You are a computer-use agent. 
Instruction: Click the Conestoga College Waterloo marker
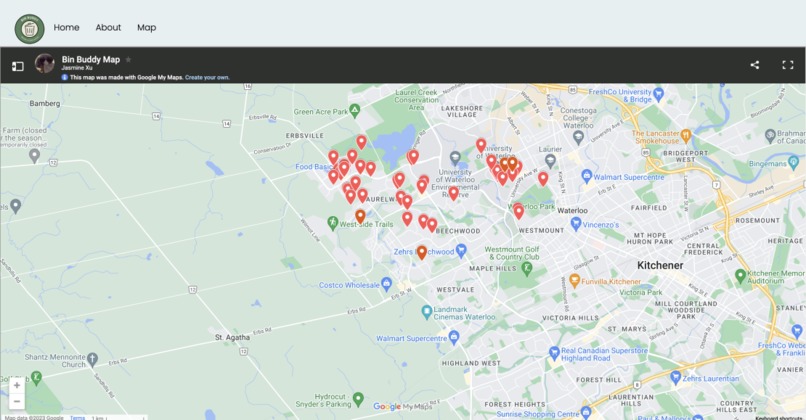point(578,137)
